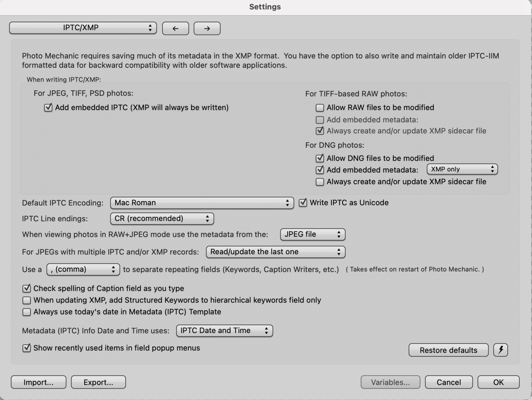Viewport: 532px width, 400px height.
Task: Toggle Write IPTC as Unicode
Action: click(303, 202)
